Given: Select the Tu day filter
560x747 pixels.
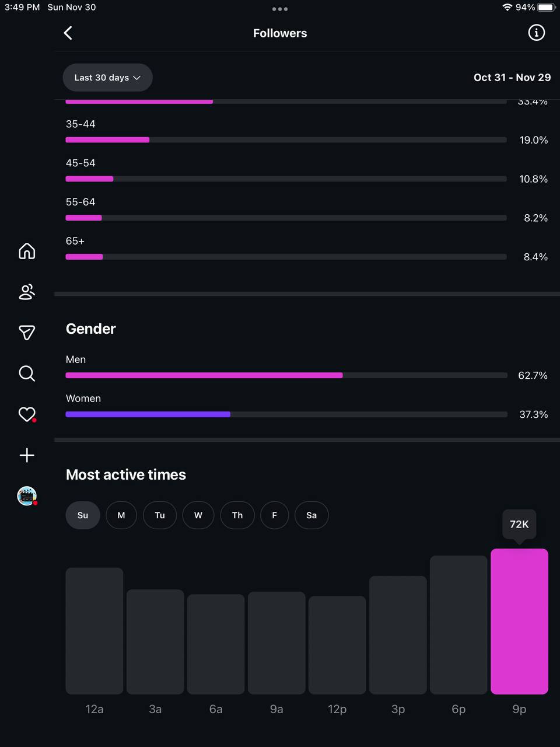Looking at the screenshot, I should 160,515.
